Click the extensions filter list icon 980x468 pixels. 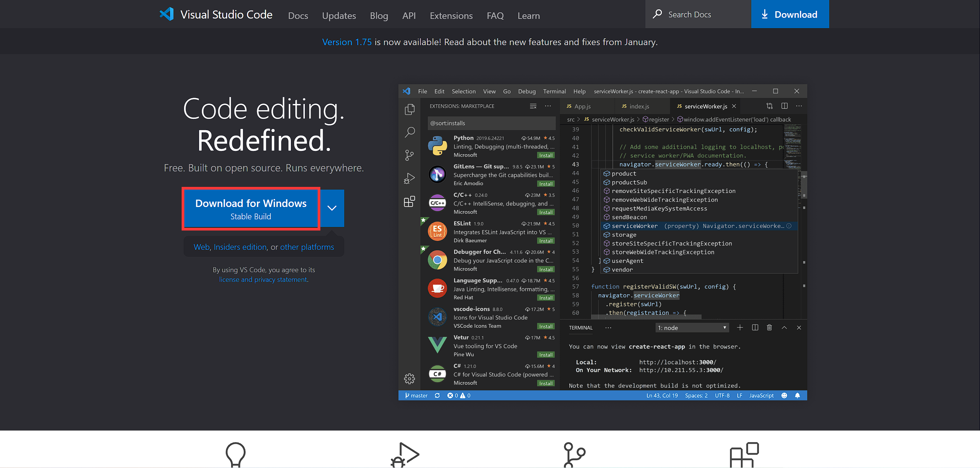click(x=533, y=106)
